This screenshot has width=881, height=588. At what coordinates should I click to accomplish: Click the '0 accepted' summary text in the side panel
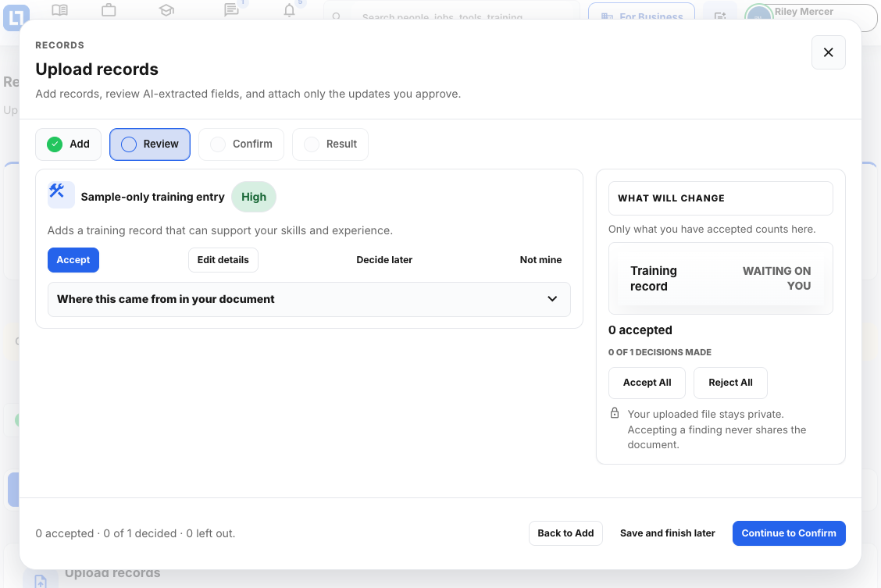(640, 330)
